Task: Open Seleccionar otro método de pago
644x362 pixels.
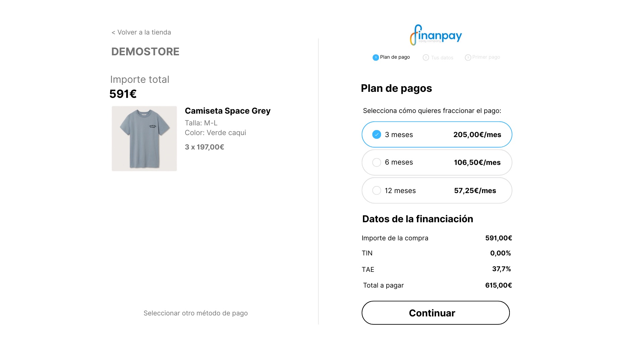Action: tap(196, 313)
